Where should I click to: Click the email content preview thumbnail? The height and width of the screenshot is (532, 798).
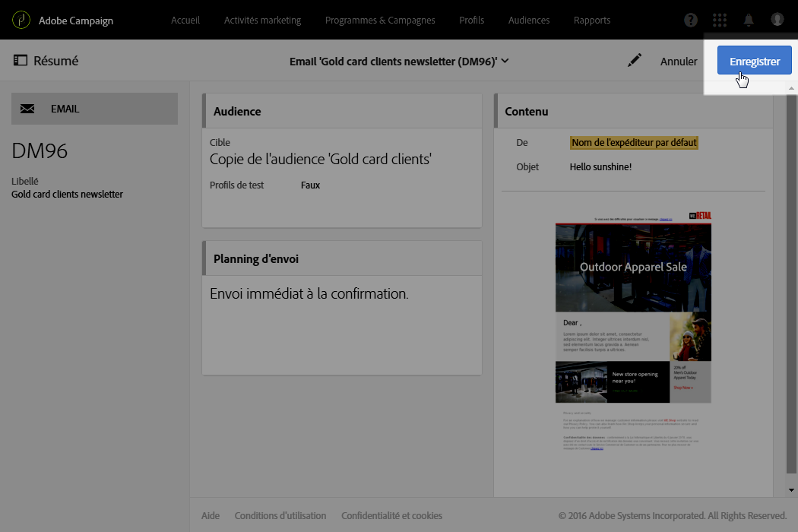[x=633, y=331]
